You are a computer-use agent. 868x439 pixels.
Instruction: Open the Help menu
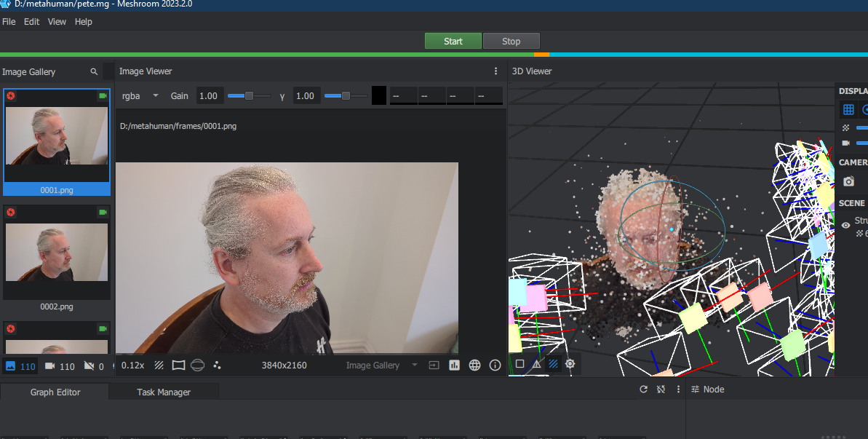coord(84,22)
